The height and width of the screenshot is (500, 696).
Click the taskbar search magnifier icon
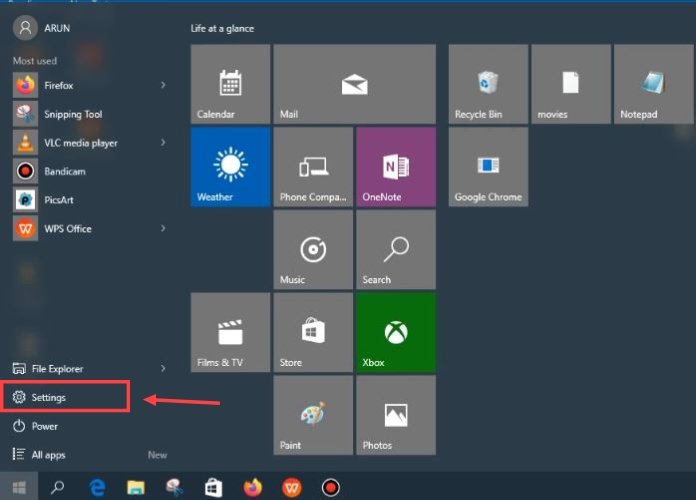[57, 487]
